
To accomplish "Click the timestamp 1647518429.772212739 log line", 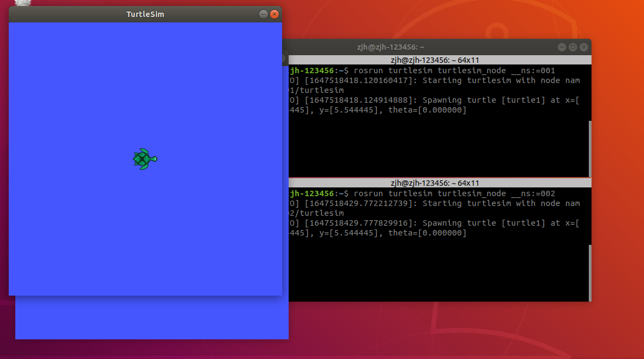I will [435, 203].
